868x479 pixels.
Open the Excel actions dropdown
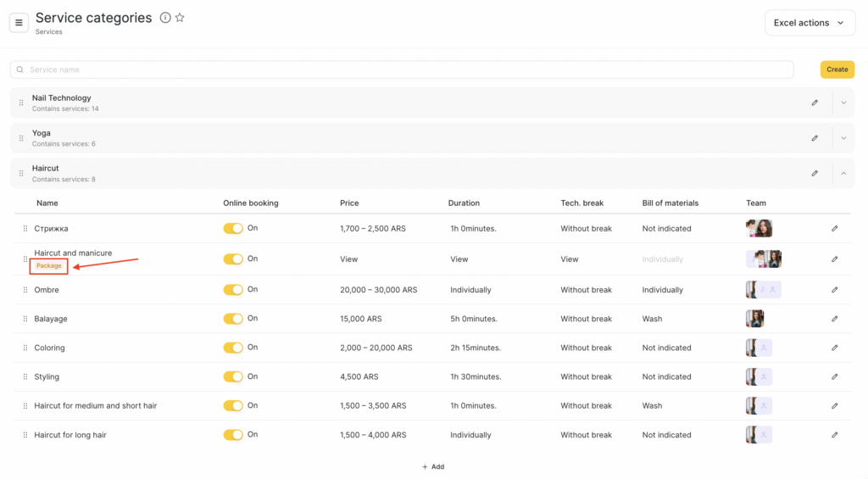(809, 23)
